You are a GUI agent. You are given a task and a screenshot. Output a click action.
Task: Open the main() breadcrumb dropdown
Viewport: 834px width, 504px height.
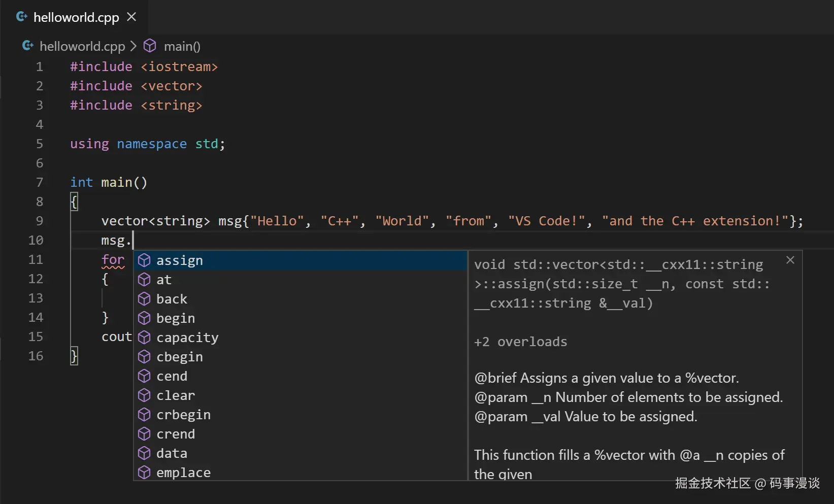(181, 46)
